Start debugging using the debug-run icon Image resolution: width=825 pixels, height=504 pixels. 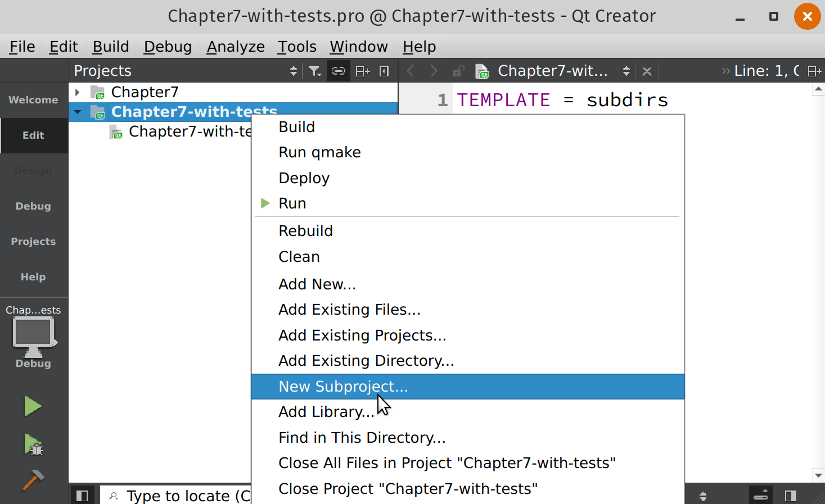pyautogui.click(x=32, y=444)
